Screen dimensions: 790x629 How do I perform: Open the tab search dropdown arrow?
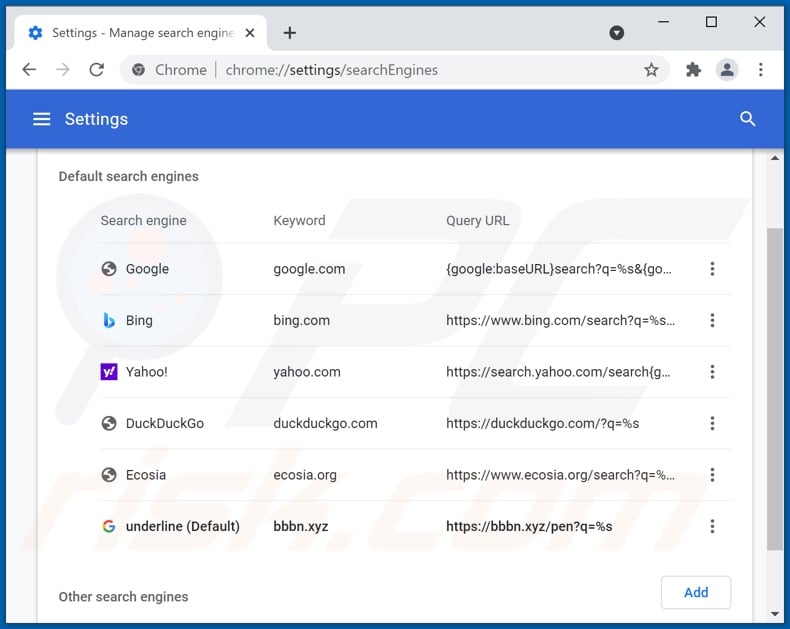click(x=616, y=33)
